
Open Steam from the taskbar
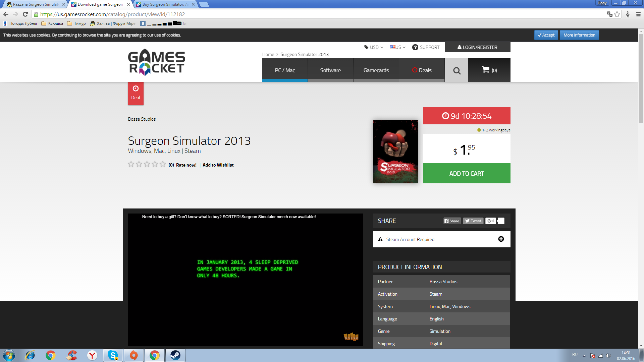(175, 355)
